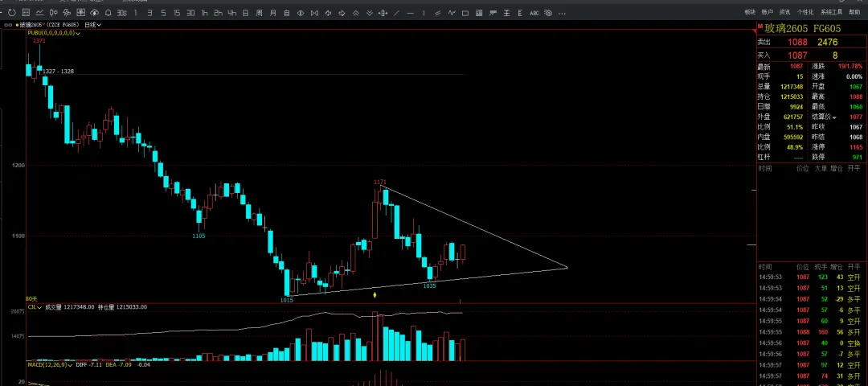Toggle the eye visibility icon in toolbar
Image resolution: width=868 pixels, height=386 pixels.
(x=301, y=12)
